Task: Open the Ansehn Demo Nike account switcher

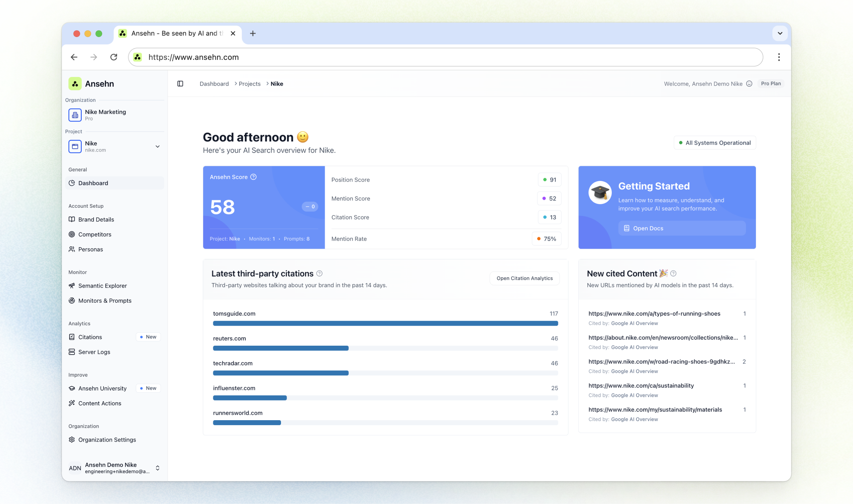Action: pos(157,468)
